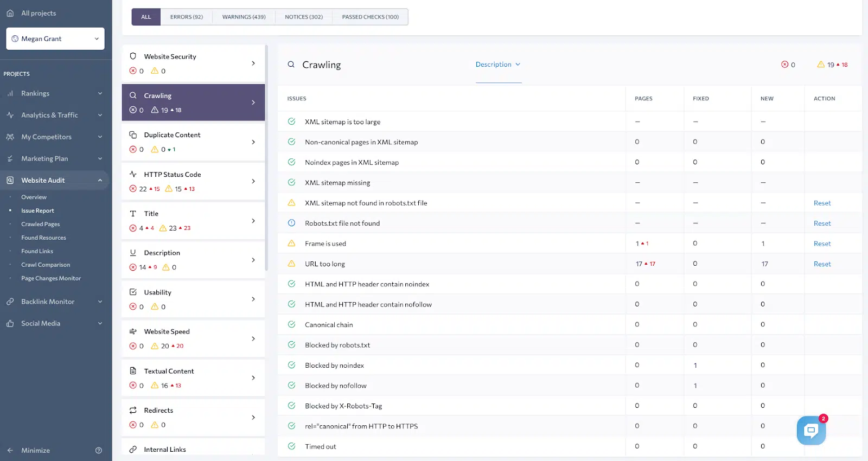Click the Backlink Monitor link icon
This screenshot has height=461, width=868.
click(x=10, y=302)
